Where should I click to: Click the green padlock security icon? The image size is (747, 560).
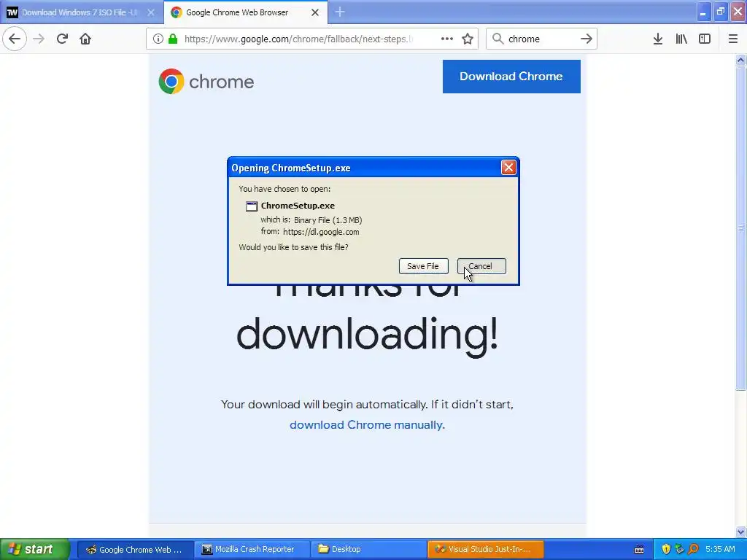click(x=172, y=39)
